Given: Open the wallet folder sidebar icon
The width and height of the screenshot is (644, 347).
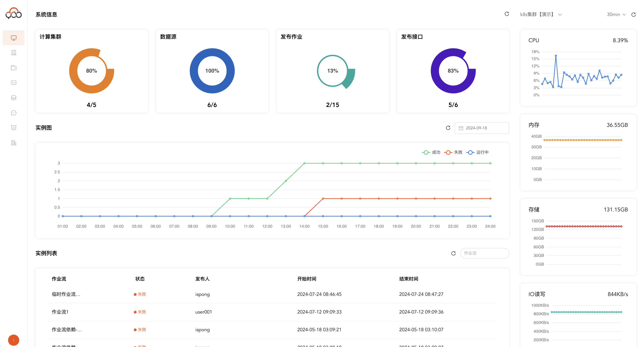Looking at the screenshot, I should point(13,68).
